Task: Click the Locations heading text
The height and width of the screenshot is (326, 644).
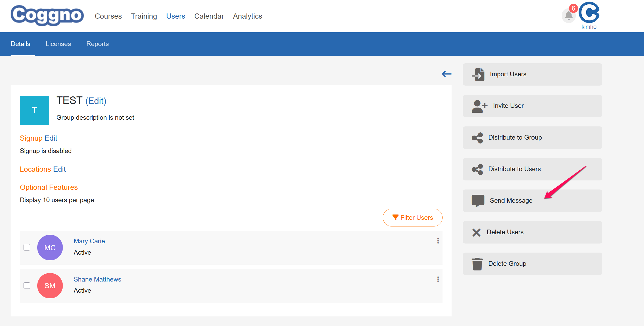Action: [x=35, y=169]
